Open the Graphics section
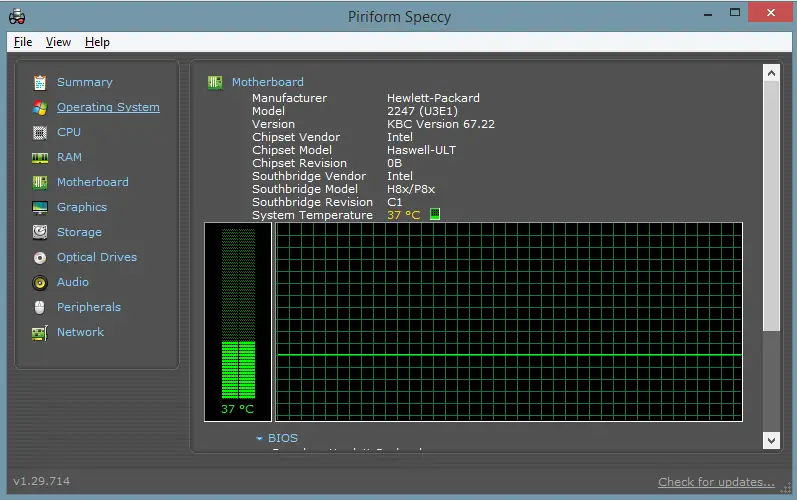Viewport: 797px width, 500px height. pos(82,207)
